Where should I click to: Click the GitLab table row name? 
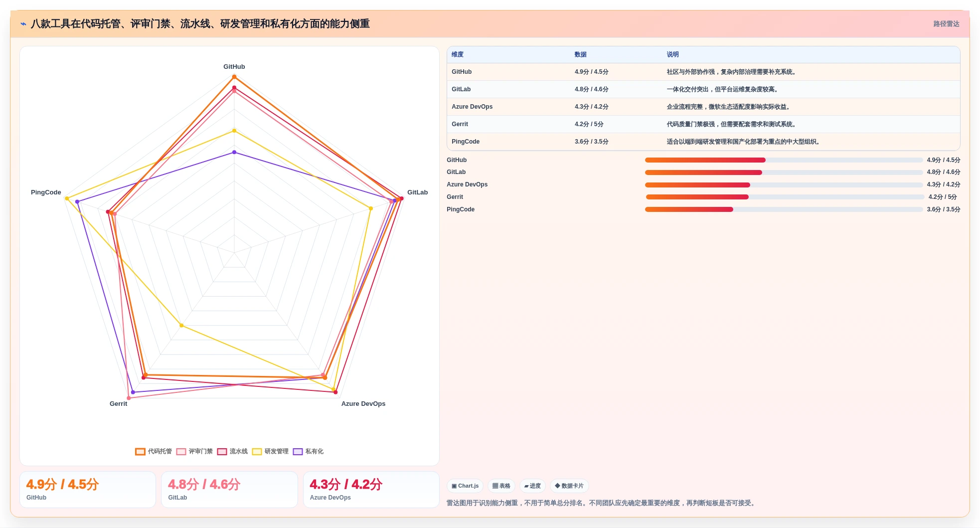coord(461,90)
